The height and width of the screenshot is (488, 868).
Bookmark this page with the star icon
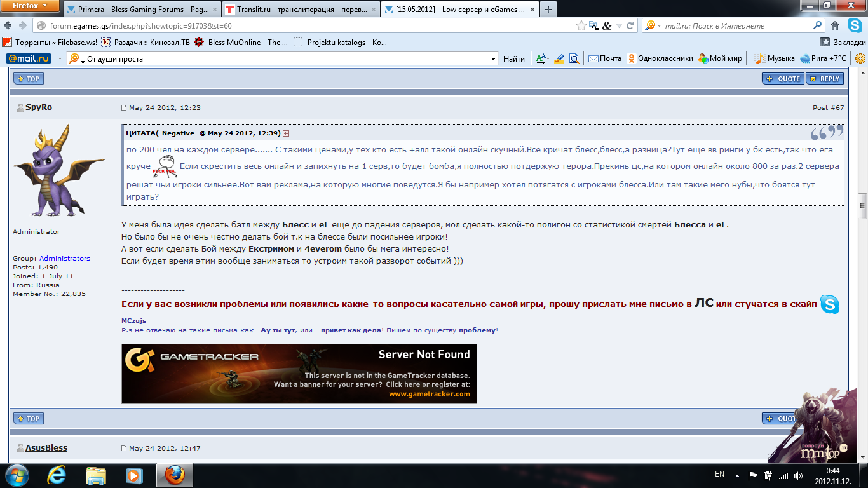tap(581, 26)
